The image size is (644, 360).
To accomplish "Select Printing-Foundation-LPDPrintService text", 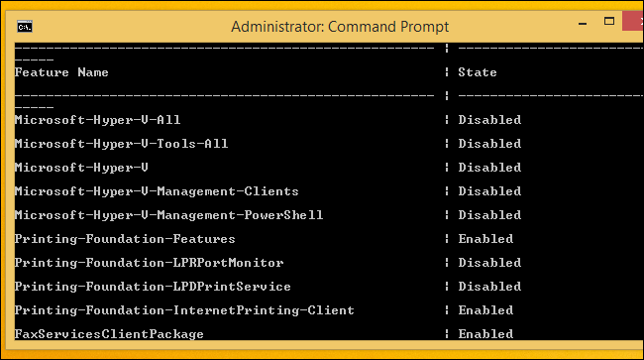I will pyautogui.click(x=153, y=287).
